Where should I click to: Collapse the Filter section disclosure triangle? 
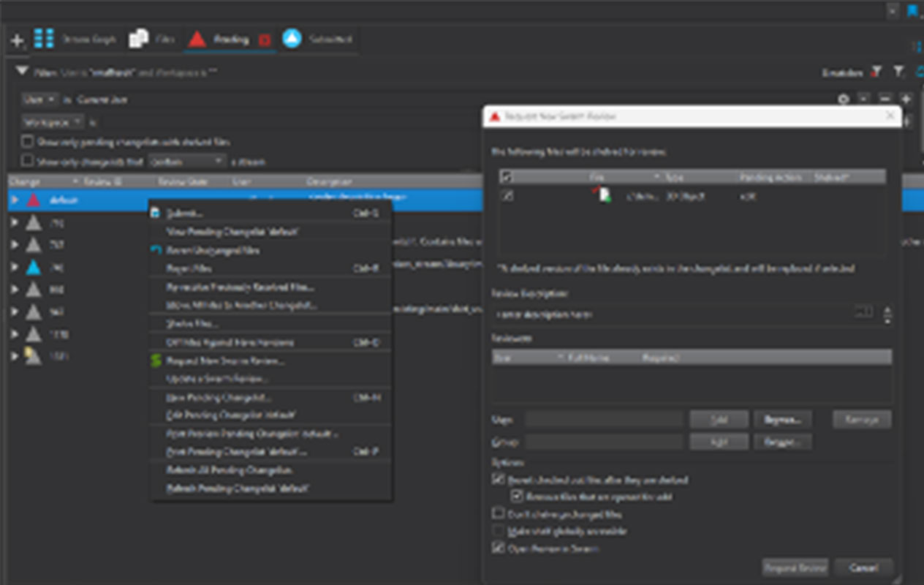(x=22, y=72)
